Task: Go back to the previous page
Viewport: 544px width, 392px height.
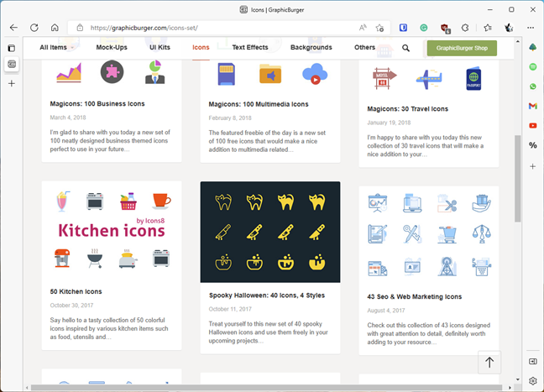Action: point(13,28)
